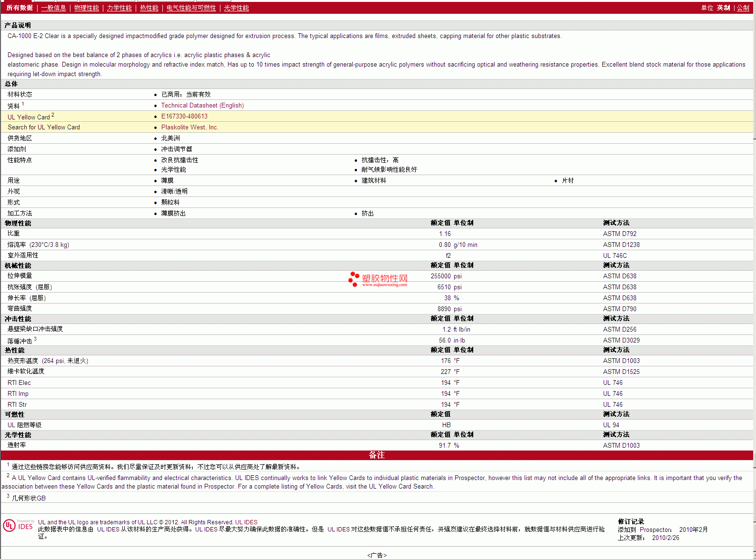Image resolution: width=756 pixels, height=559 pixels.
Task: Click the 颗粒料 form entry
Action: click(170, 203)
